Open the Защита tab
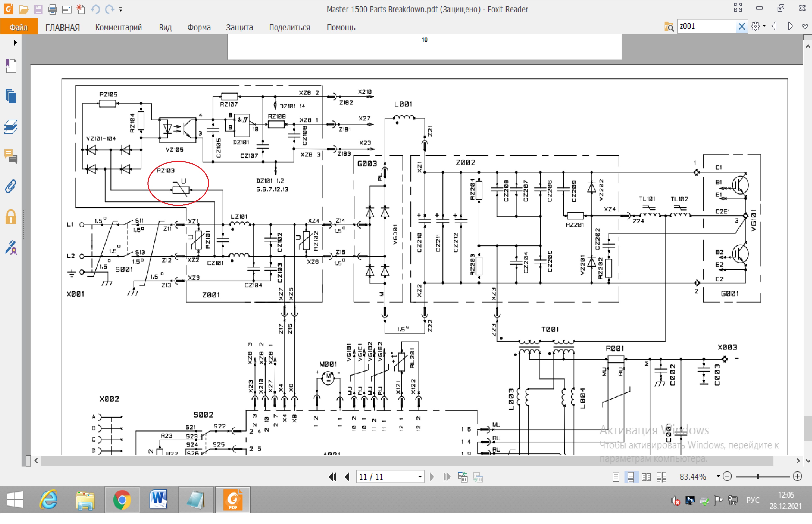Image resolution: width=812 pixels, height=524 pixels. pos(239,27)
